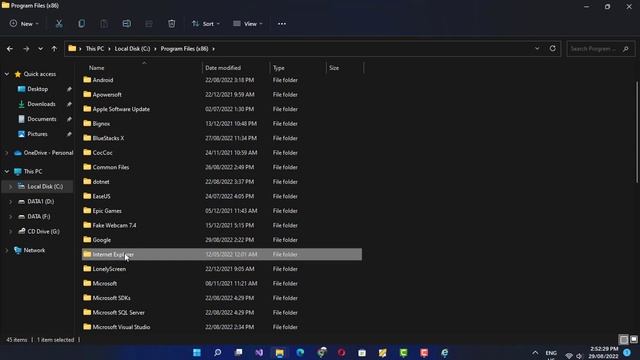Click the Share icon in toolbar
This screenshot has height=360, width=640.
coord(149,24)
